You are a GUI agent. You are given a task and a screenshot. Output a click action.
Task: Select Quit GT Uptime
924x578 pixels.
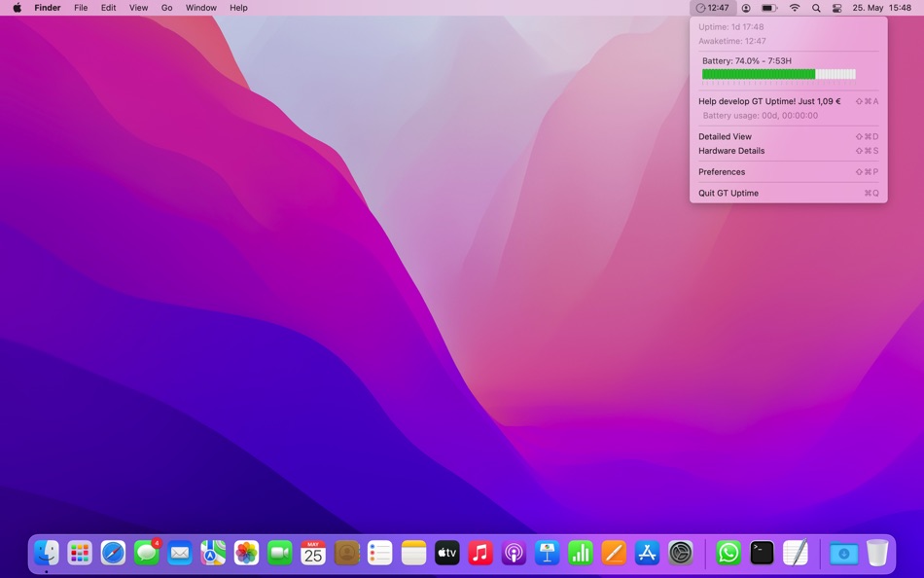[x=728, y=193]
